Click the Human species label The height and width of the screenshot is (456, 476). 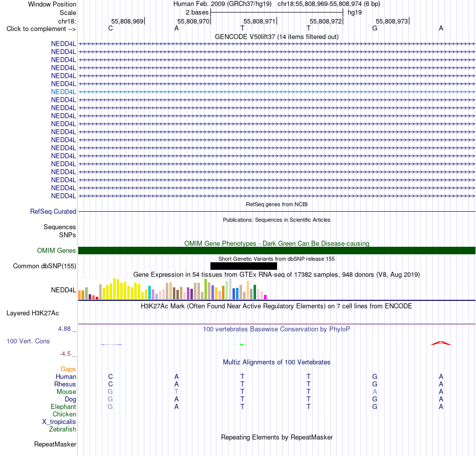click(66, 376)
